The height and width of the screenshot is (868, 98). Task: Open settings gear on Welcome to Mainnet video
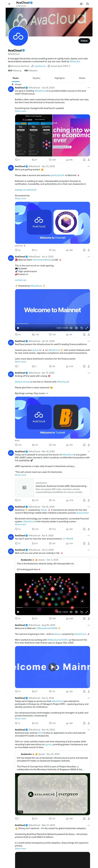point(76,328)
